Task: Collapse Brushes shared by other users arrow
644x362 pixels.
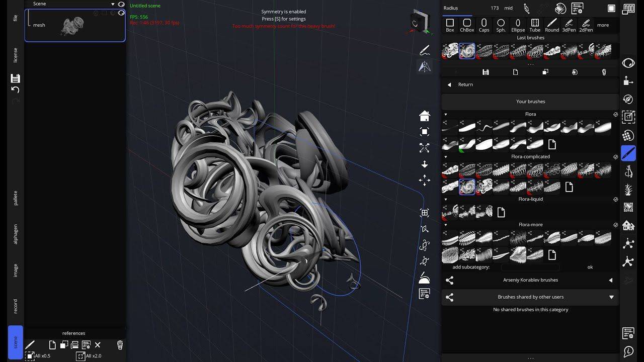Action: 611,297
